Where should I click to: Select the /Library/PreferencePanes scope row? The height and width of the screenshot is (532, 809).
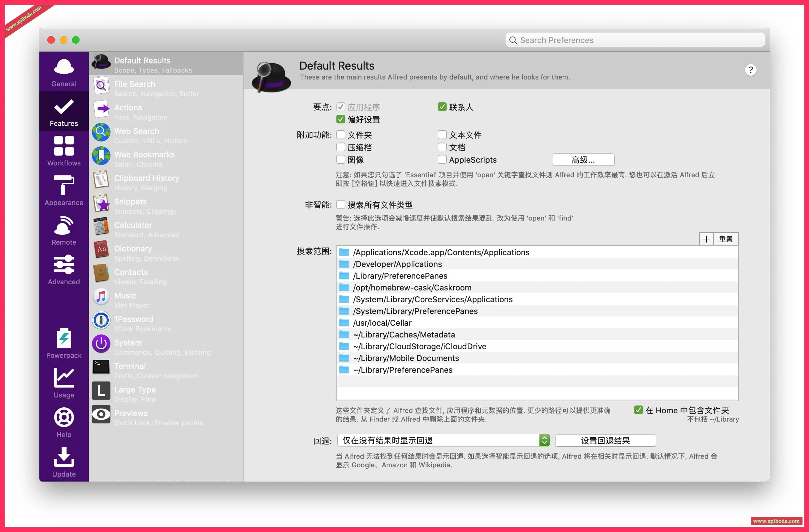pos(537,276)
